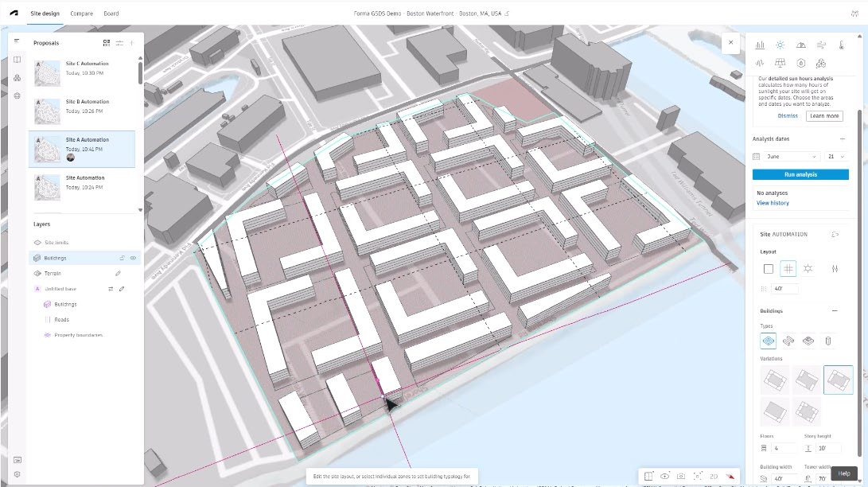868x487 pixels.
Task: Edit the Story height field
Action: pos(829,448)
